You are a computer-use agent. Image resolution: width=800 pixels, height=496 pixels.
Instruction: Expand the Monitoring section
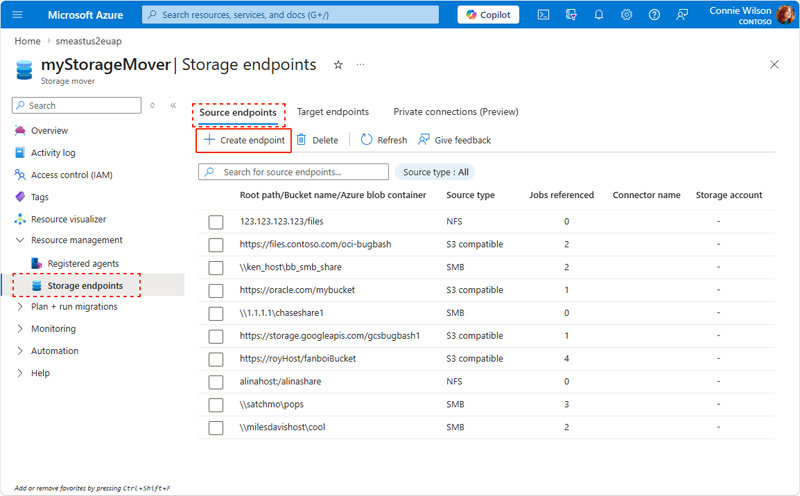[20, 329]
